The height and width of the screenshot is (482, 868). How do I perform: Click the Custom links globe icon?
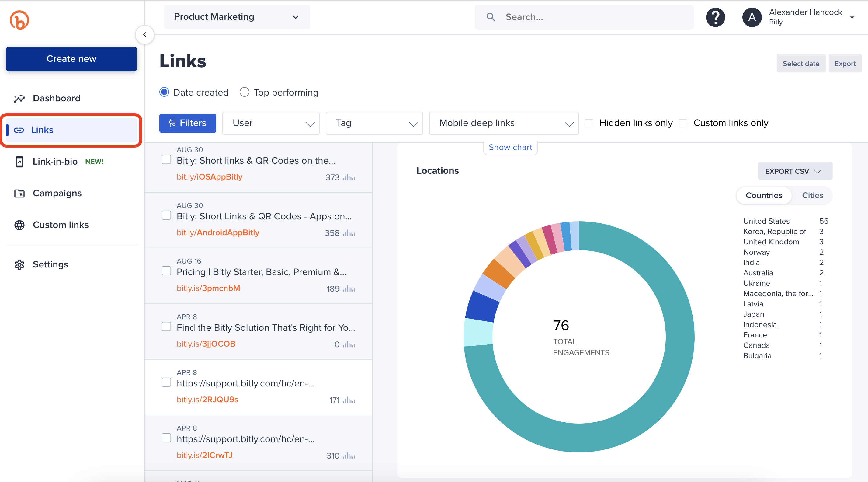coord(19,225)
